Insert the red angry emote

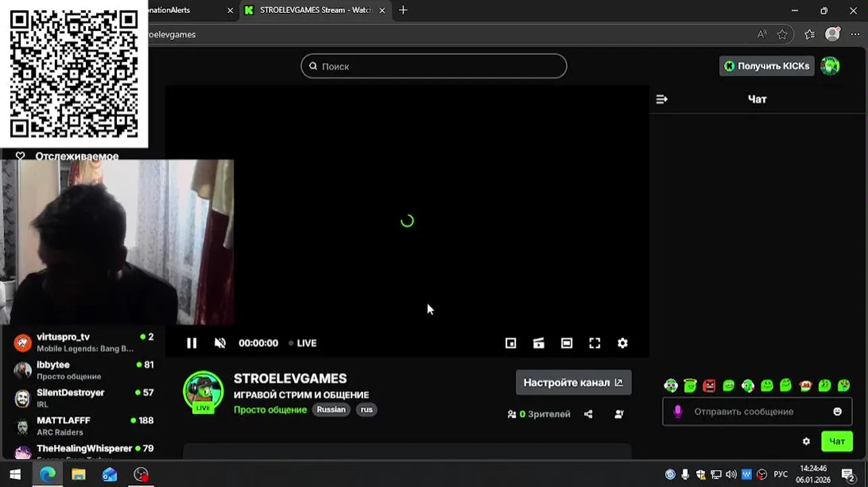click(709, 386)
